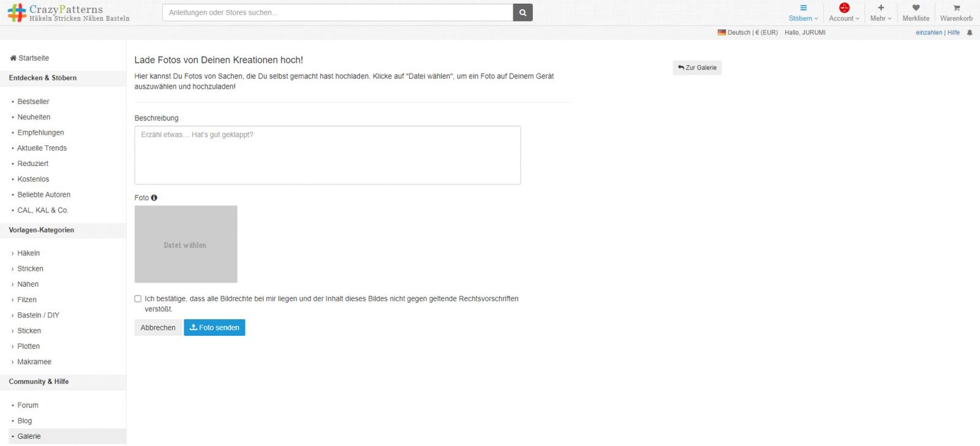Open Bestseller in the sidebar

(33, 102)
